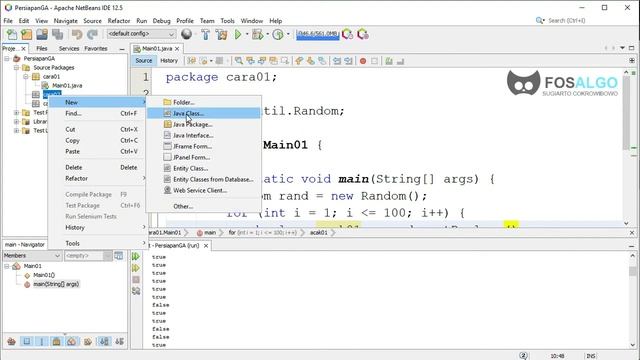Collapse the PersiapanGA project node

coord(7,58)
